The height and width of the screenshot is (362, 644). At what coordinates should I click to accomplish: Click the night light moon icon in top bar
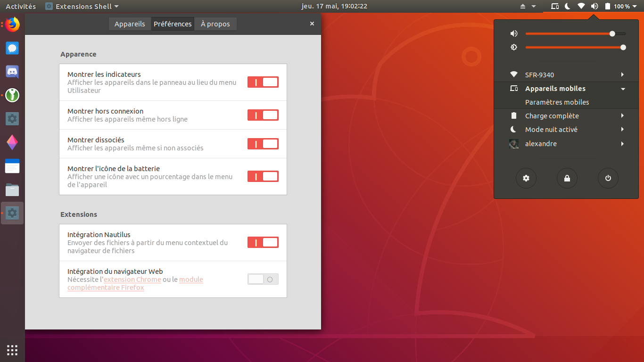568,6
